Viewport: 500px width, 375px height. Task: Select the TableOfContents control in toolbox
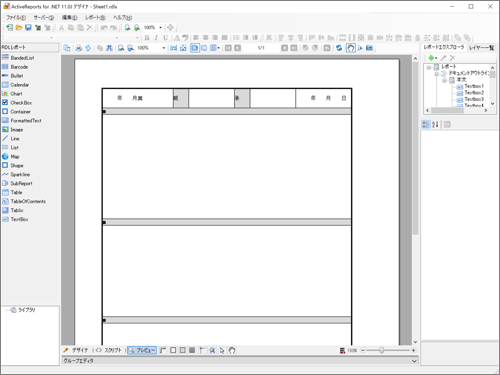point(24,201)
